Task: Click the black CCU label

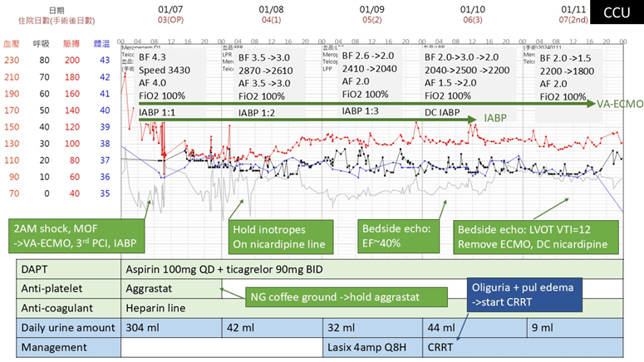Action: 616,12
